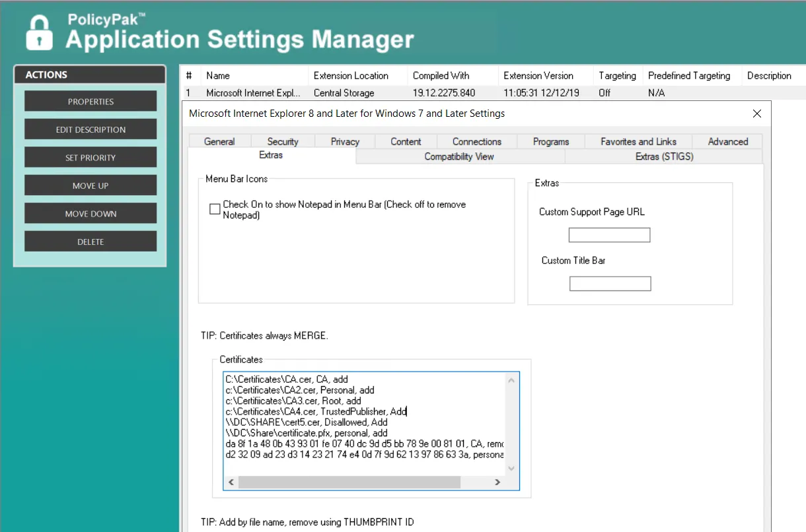
Task: Click the CA3.cer, Root, add line
Action: [x=293, y=401]
